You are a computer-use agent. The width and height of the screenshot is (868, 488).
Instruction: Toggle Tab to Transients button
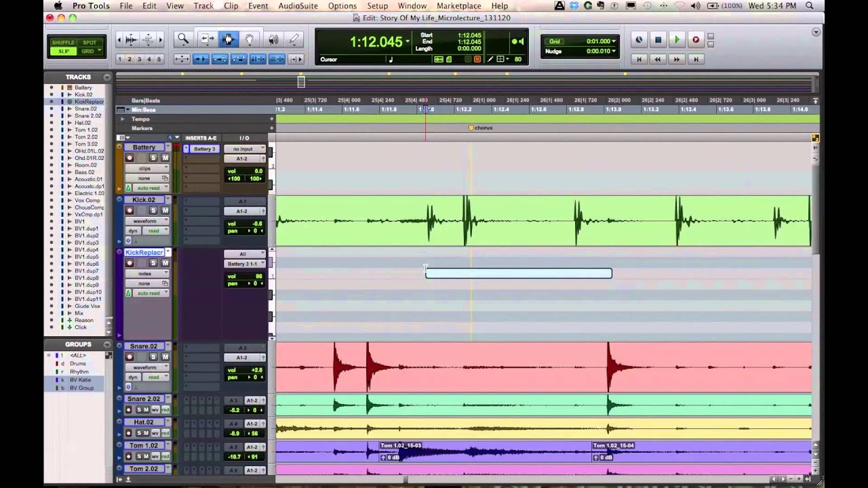(201, 59)
